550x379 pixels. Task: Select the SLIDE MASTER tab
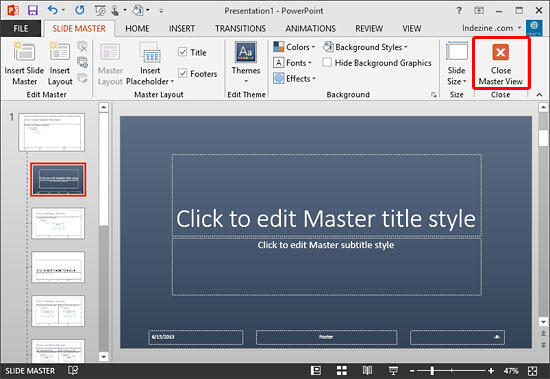click(x=79, y=28)
